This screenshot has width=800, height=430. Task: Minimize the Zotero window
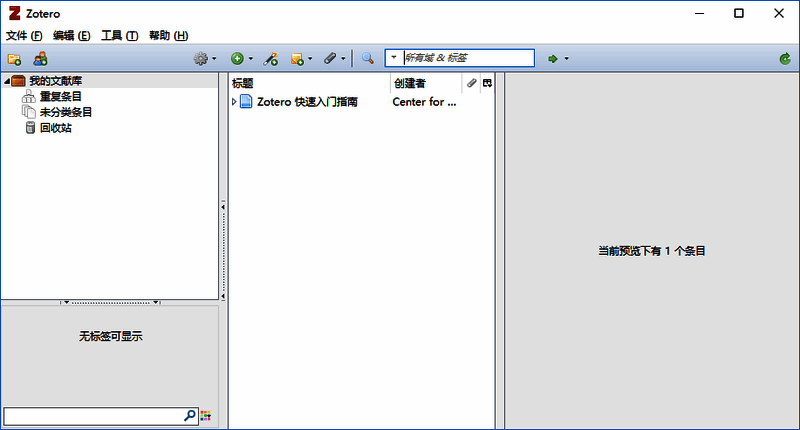click(699, 13)
